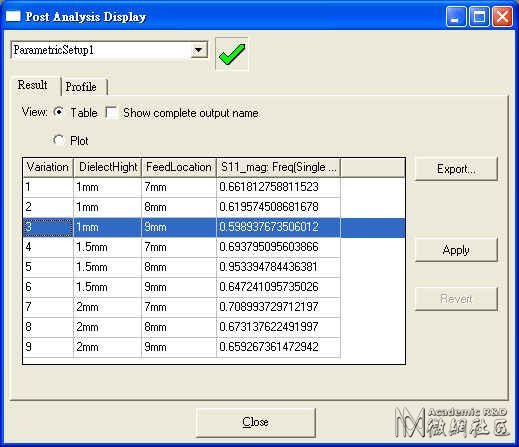
Task: Click the Export... button
Action: point(456,169)
